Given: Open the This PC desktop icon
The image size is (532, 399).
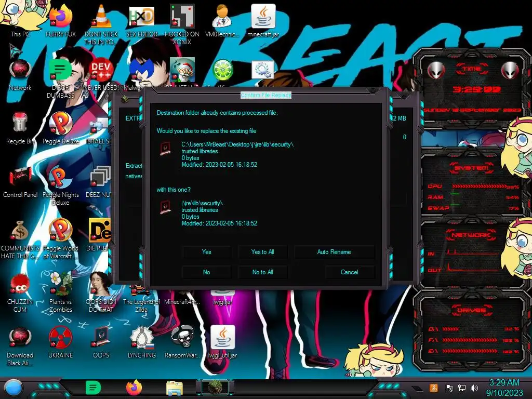Looking at the screenshot, I should coord(20,20).
